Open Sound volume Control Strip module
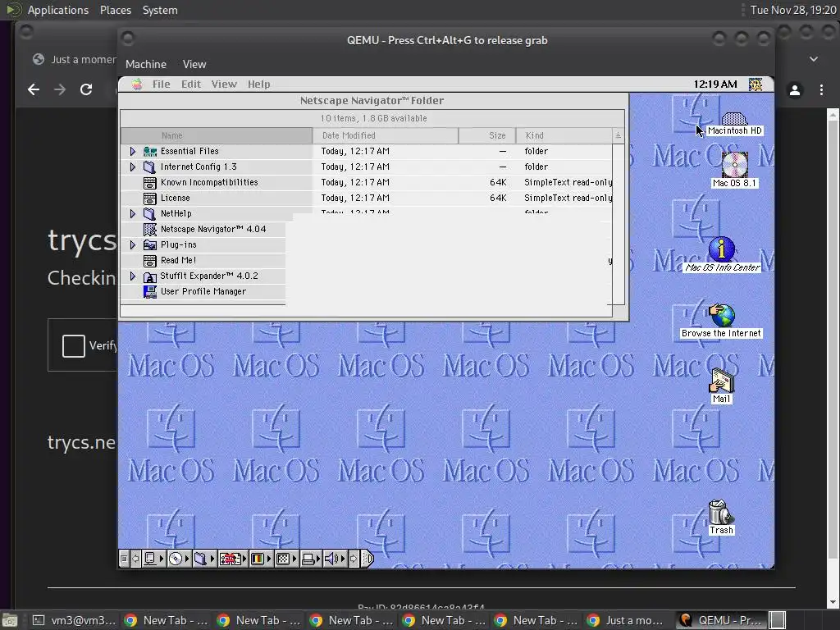This screenshot has width=840, height=630. click(335, 559)
